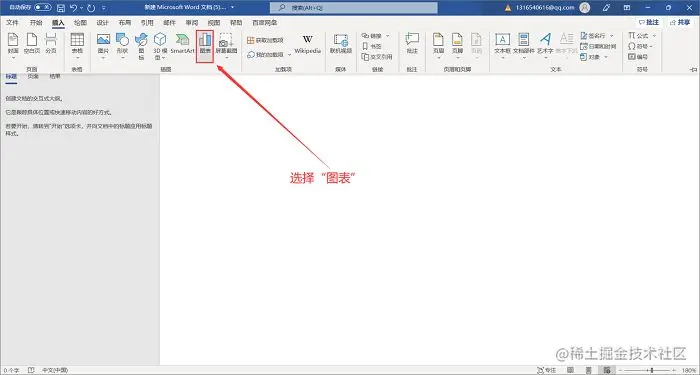The width and height of the screenshot is (700, 375).
Task: Open the File (文件) tab
Action: 12,22
